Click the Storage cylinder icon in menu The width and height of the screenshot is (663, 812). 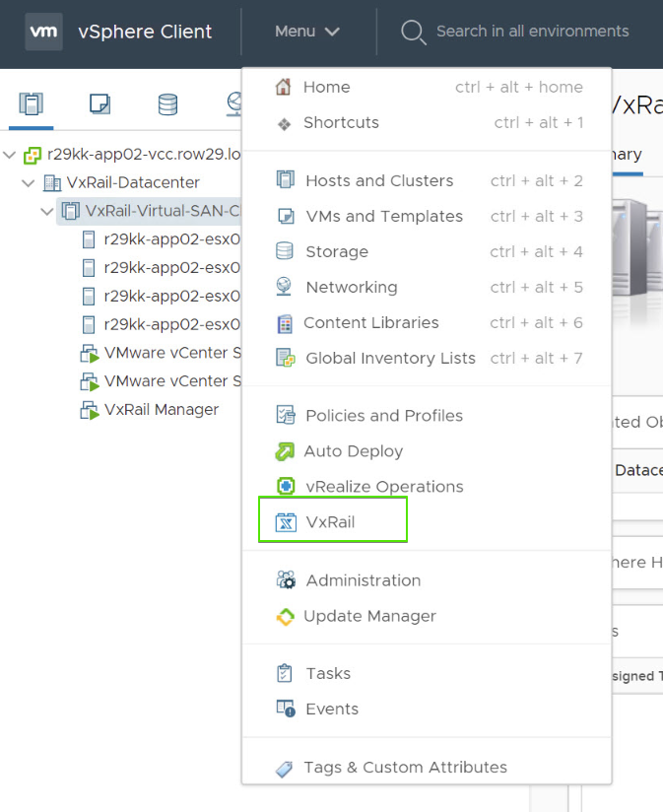click(285, 251)
